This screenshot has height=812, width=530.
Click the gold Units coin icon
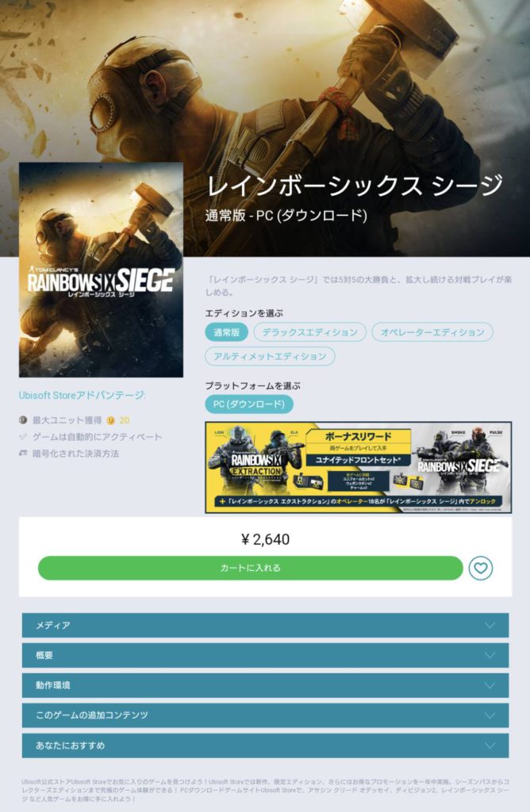coord(110,420)
